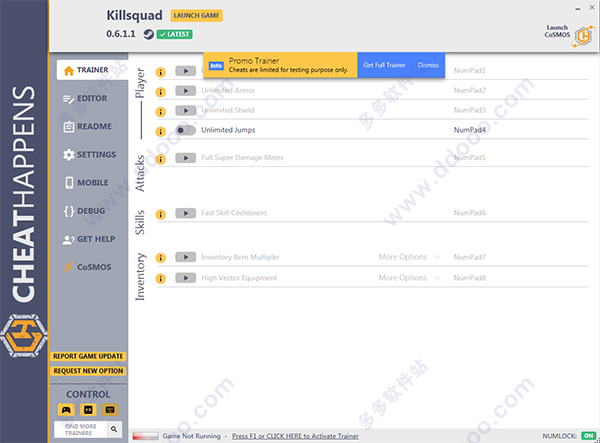Activate High Vector Equipment play button
Screen dimensions: 600x443
coord(186,278)
